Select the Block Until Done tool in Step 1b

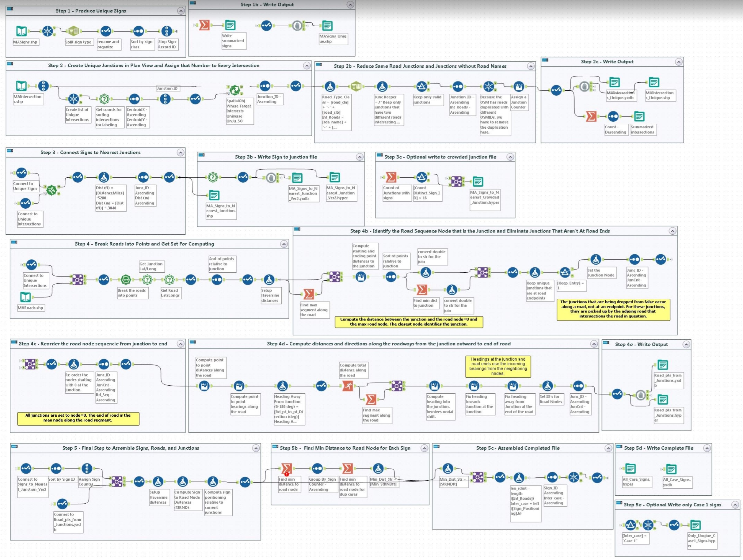pos(297,25)
